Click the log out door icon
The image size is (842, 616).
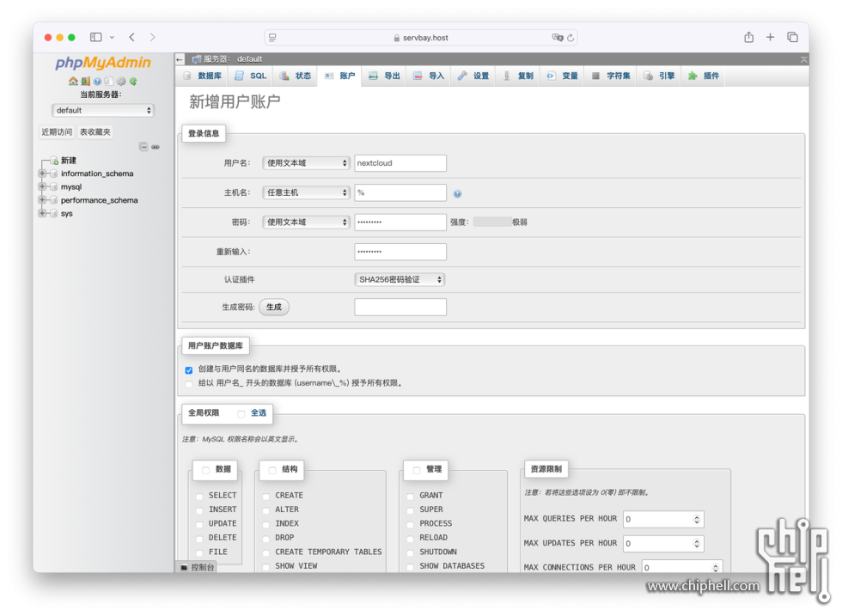pyautogui.click(x=85, y=81)
